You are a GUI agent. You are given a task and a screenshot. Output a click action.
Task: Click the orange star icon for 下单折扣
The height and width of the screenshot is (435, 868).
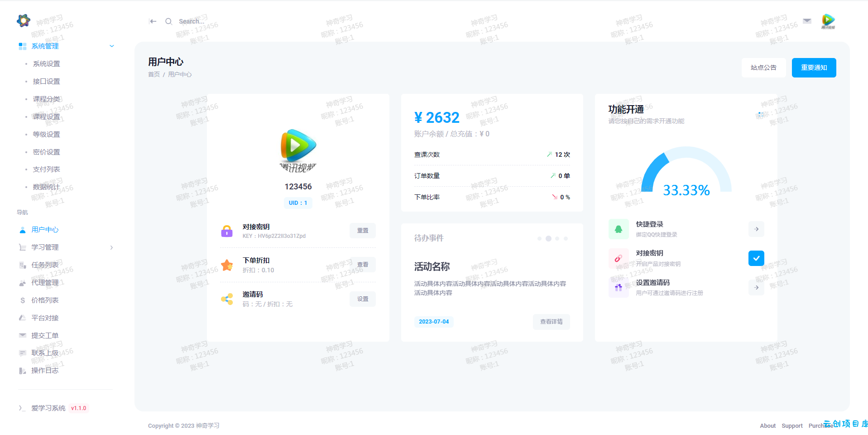click(227, 265)
